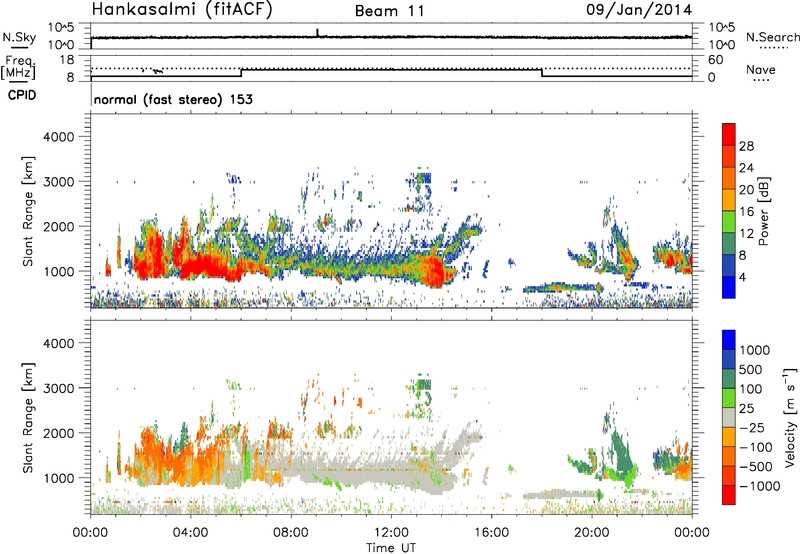The height and width of the screenshot is (554, 800).
Task: Click the 'Freq. [MHz]' axis label
Action: tap(18, 68)
